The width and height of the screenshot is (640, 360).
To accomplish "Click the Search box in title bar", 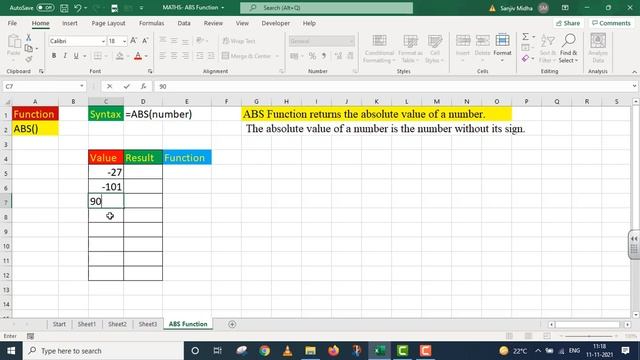I will tap(327, 8).
